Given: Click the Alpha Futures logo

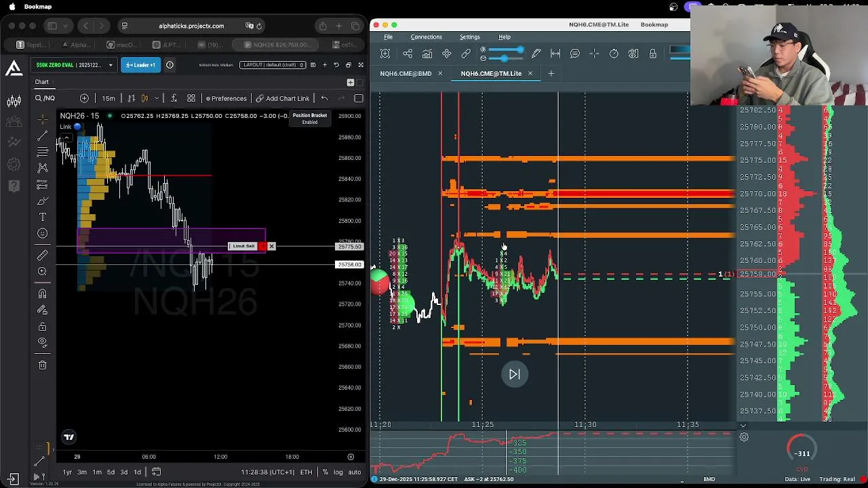Looking at the screenshot, I should pos(14,68).
